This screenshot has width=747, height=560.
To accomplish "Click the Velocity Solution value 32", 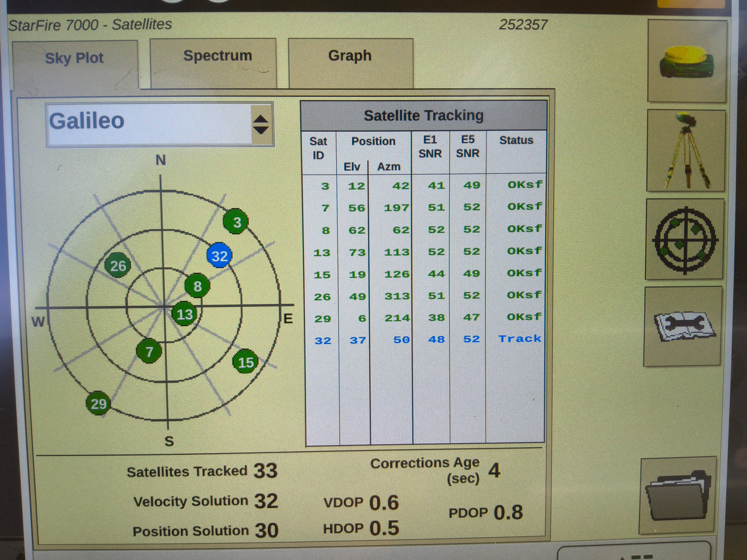I will coord(266,501).
